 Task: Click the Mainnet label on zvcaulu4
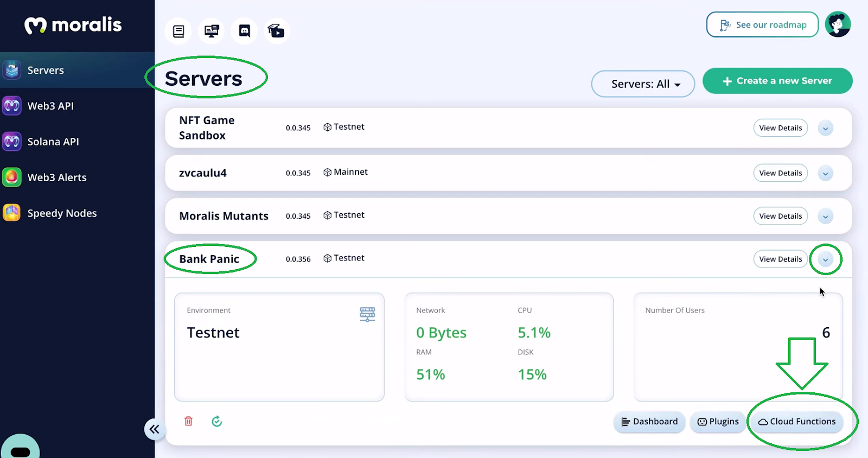click(x=350, y=172)
